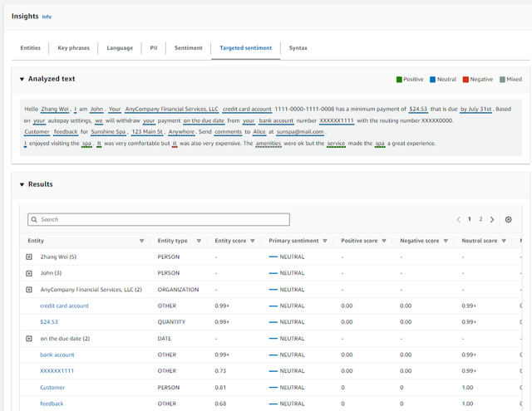Click the credit card account entity link
Viewport: 532px width, 411px height.
pyautogui.click(x=65, y=306)
